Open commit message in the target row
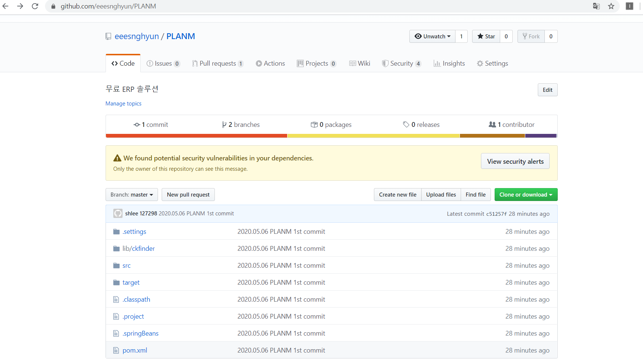The image size is (643, 364). coord(281,282)
